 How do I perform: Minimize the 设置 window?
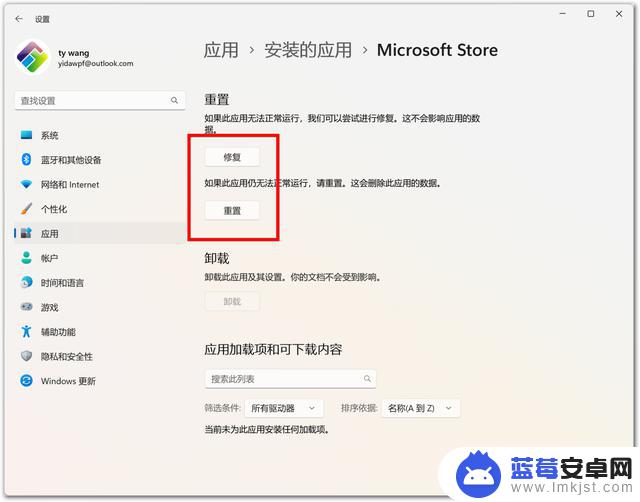[x=563, y=14]
